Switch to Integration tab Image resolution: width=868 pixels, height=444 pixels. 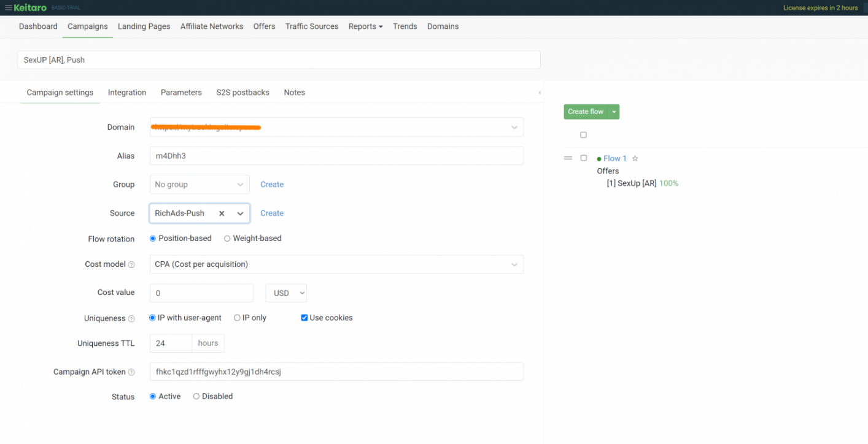[127, 93]
